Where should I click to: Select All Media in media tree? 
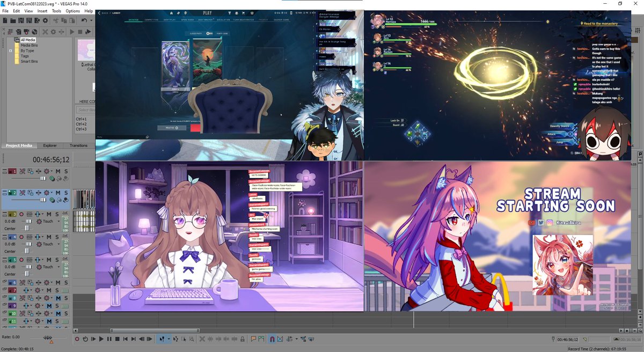tap(28, 40)
